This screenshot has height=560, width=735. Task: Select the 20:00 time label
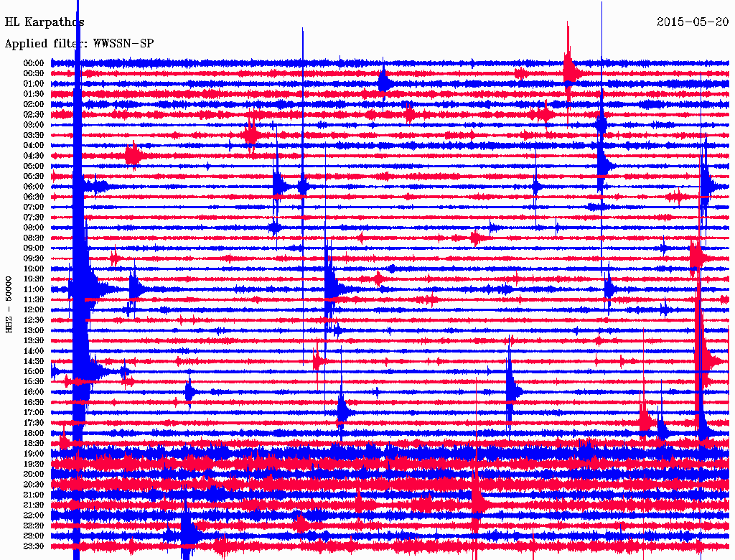34,474
